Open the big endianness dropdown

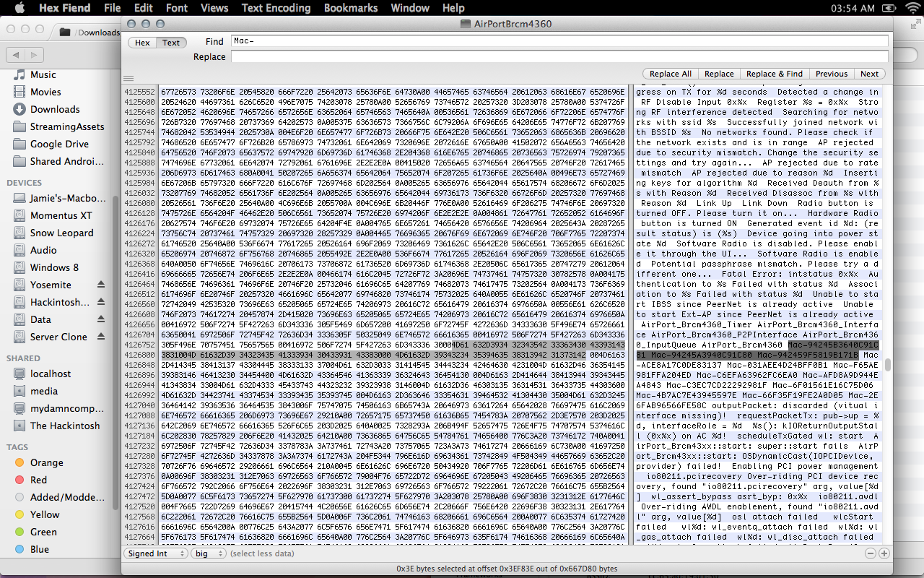[x=209, y=553]
